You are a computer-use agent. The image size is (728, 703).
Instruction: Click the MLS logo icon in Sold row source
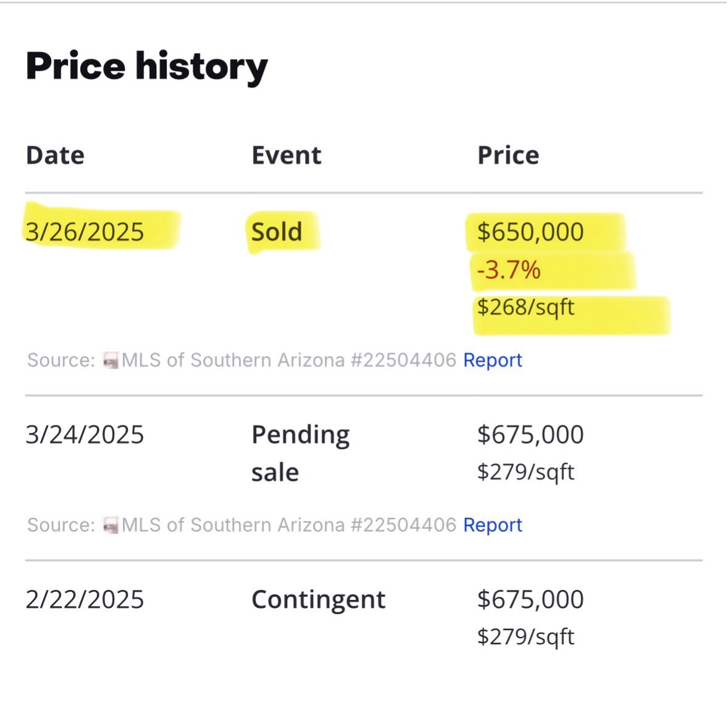111,361
